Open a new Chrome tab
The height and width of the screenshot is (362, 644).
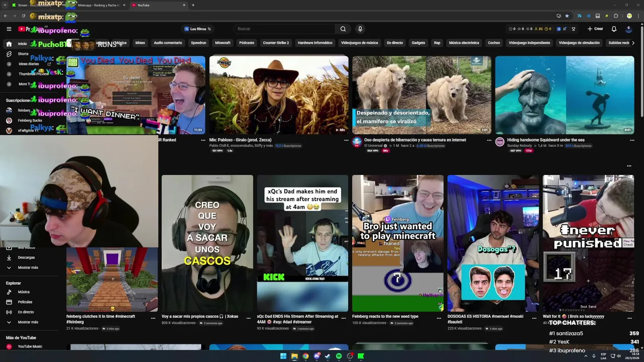tap(193, 5)
